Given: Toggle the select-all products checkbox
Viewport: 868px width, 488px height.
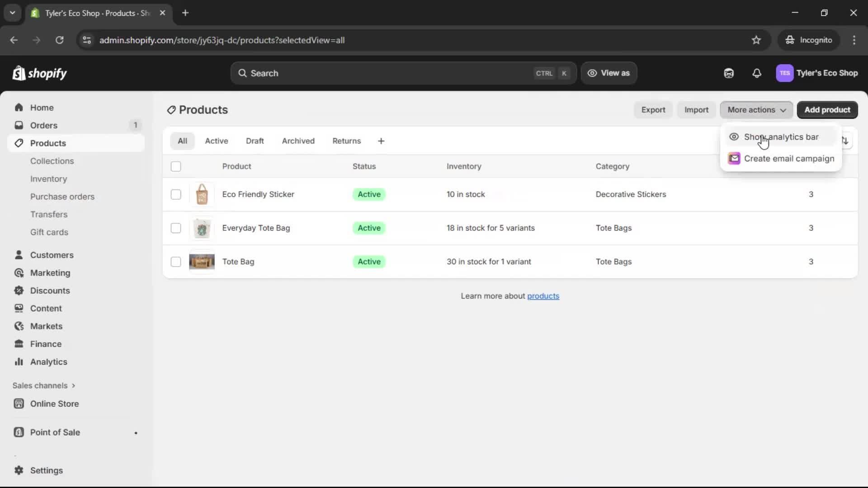Looking at the screenshot, I should (x=176, y=166).
